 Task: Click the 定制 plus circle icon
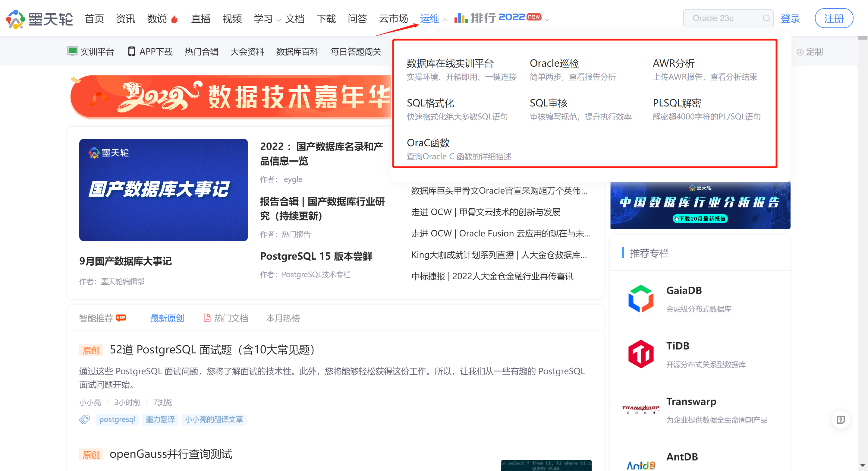tap(800, 52)
